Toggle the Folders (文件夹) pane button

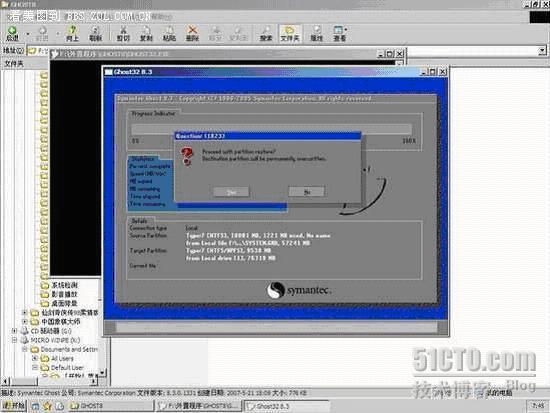(x=290, y=33)
